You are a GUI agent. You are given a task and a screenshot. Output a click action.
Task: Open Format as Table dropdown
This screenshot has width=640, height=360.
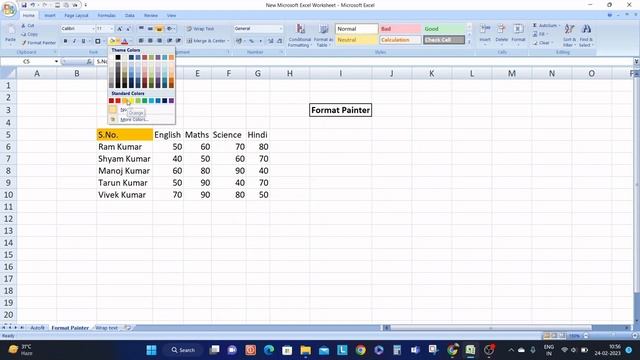[x=323, y=35]
